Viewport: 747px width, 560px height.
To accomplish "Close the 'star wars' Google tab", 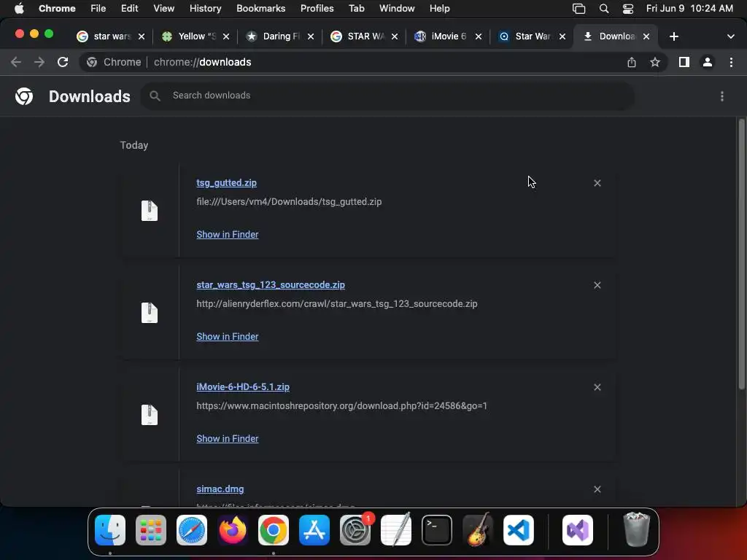I will 142,36.
